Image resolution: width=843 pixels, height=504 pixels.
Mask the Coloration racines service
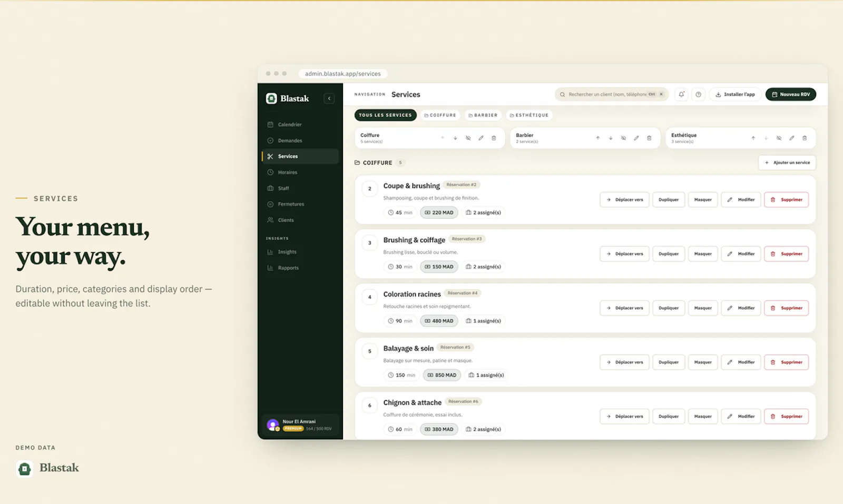pos(703,308)
